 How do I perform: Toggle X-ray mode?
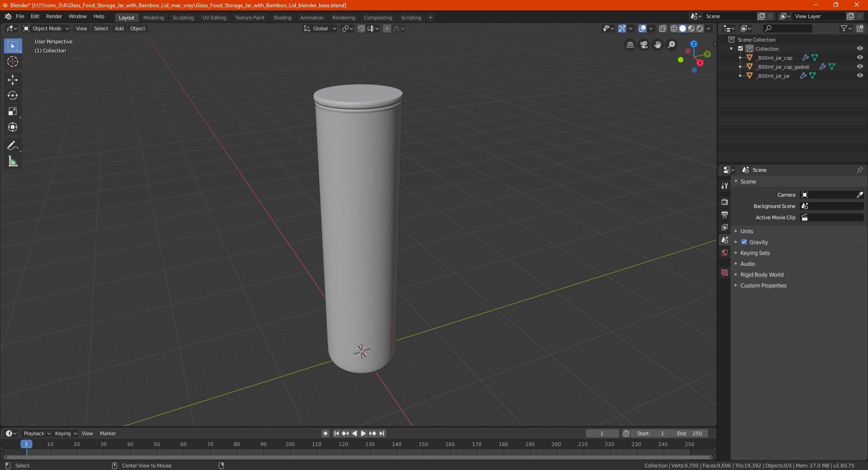tap(663, 28)
